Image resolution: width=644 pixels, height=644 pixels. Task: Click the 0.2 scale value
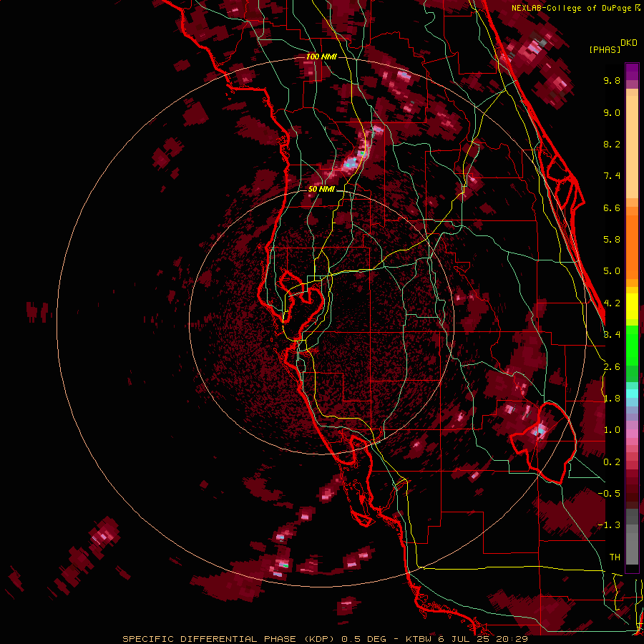tap(612, 462)
